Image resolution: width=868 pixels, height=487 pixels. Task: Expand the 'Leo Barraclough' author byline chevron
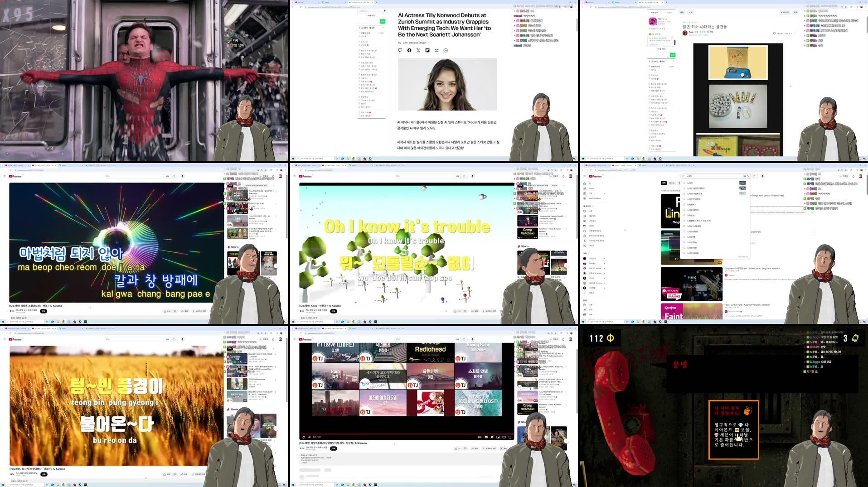pos(428,43)
